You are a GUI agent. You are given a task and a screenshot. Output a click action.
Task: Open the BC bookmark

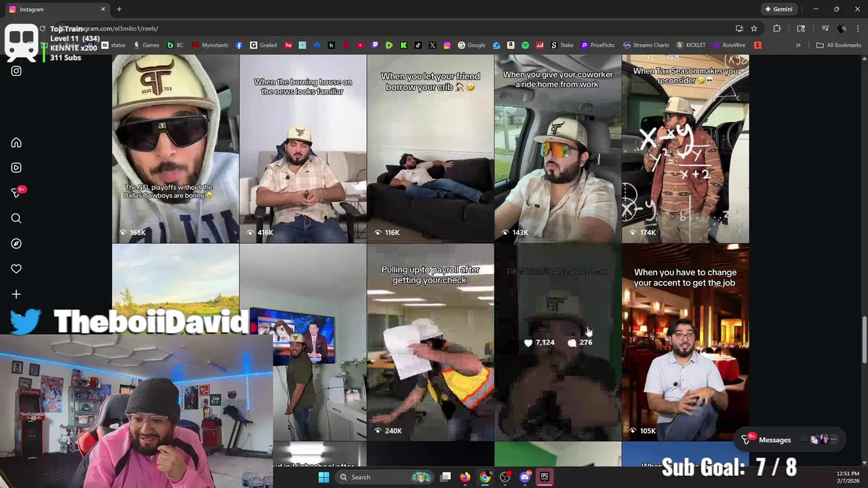176,45
